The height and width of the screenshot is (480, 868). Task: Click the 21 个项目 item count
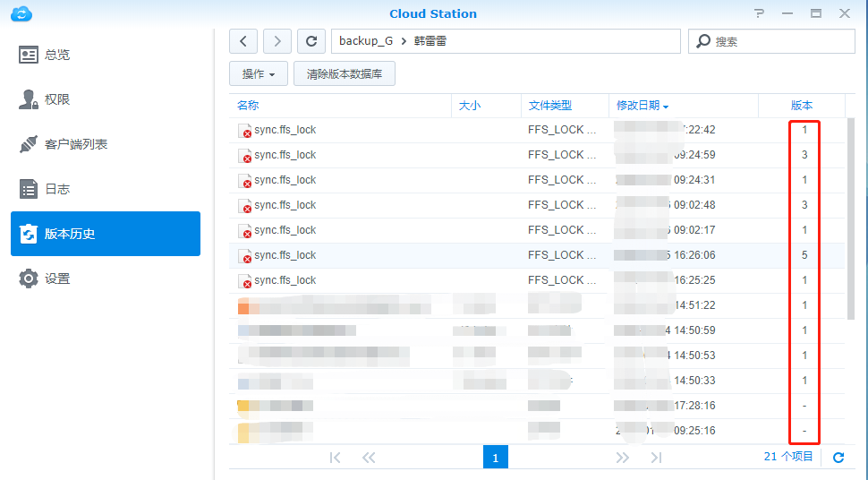point(788,457)
